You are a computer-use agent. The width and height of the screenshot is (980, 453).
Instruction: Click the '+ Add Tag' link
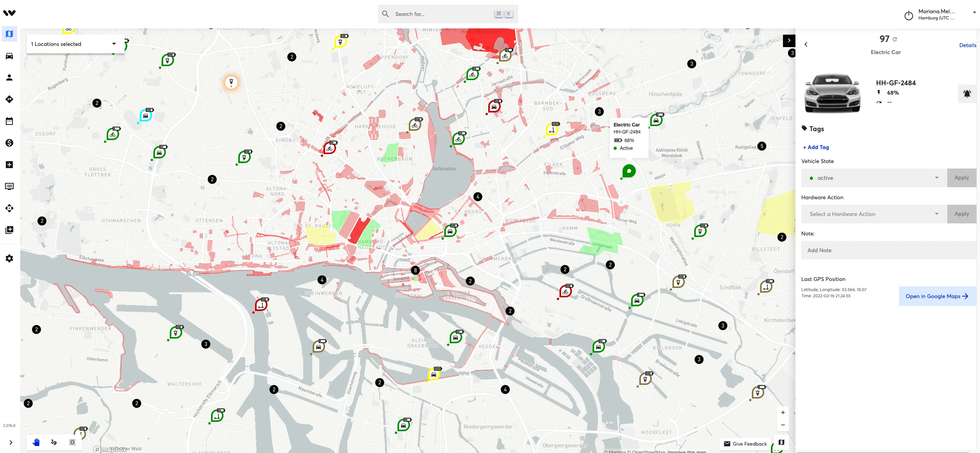click(816, 147)
